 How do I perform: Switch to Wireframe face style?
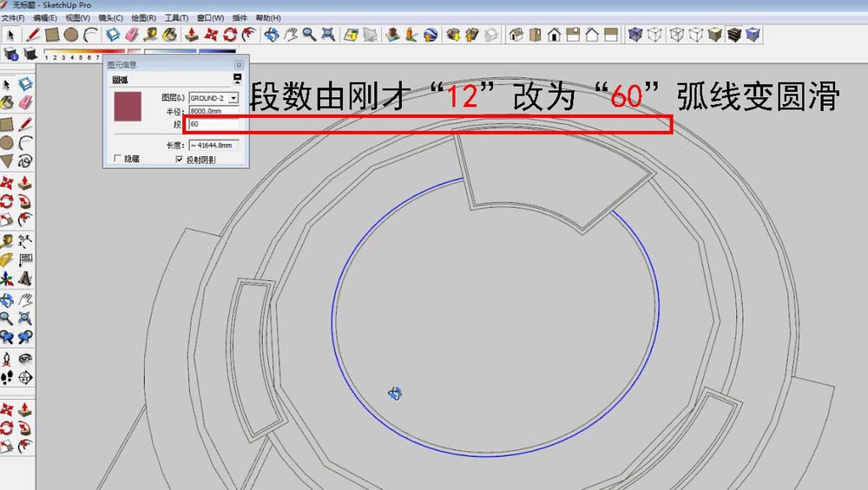676,35
